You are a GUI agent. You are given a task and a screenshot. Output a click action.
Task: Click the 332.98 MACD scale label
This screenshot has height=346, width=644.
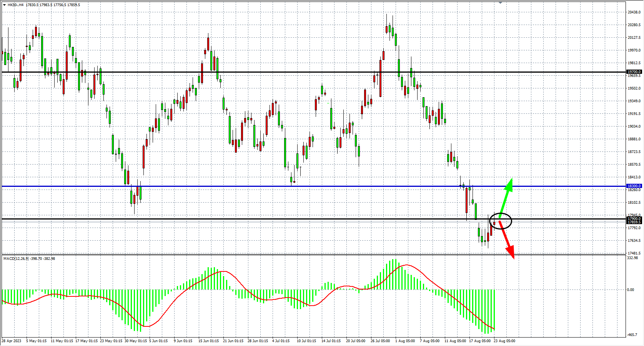coord(632,258)
